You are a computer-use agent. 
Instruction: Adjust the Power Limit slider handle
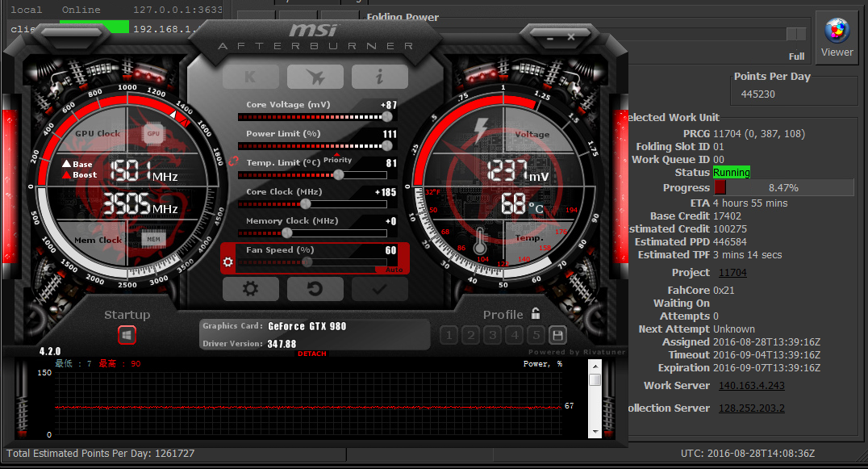pyautogui.click(x=387, y=145)
